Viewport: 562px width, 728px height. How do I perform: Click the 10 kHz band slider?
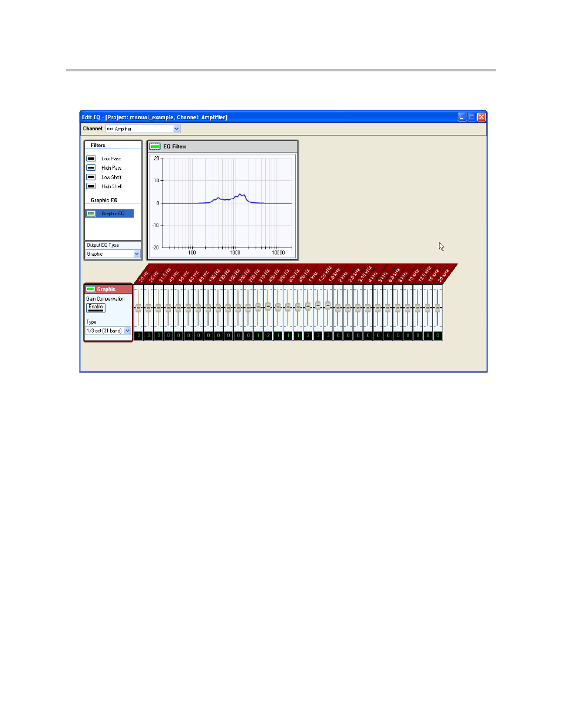pos(408,308)
